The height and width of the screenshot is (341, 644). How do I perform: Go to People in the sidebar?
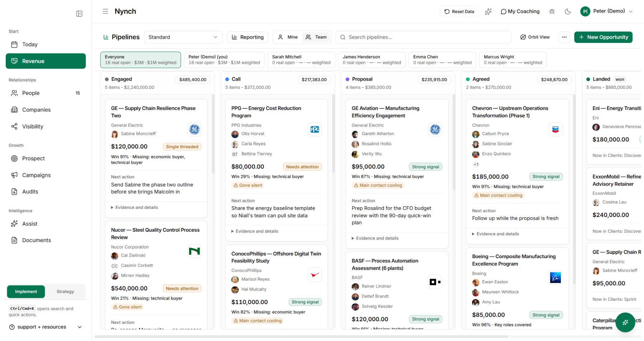tap(46, 93)
